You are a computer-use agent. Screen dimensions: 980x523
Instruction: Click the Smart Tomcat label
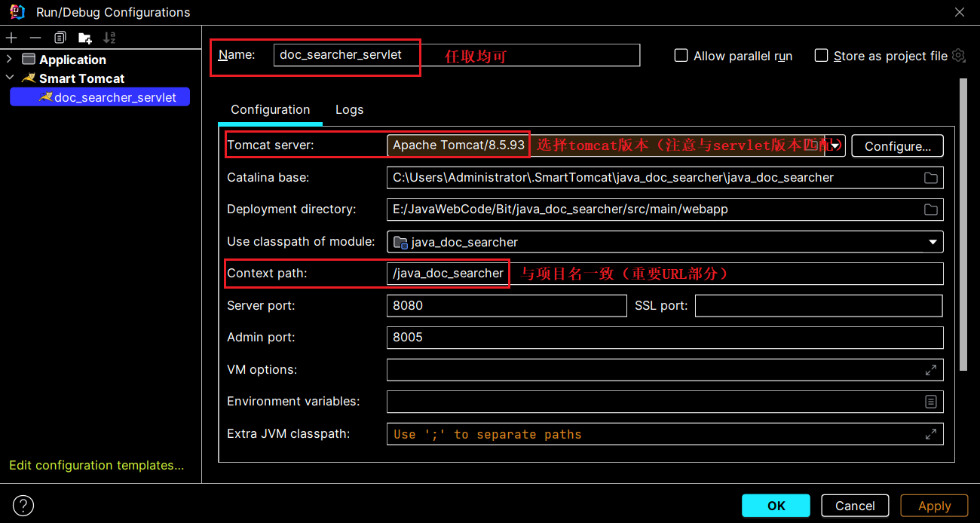pyautogui.click(x=81, y=78)
